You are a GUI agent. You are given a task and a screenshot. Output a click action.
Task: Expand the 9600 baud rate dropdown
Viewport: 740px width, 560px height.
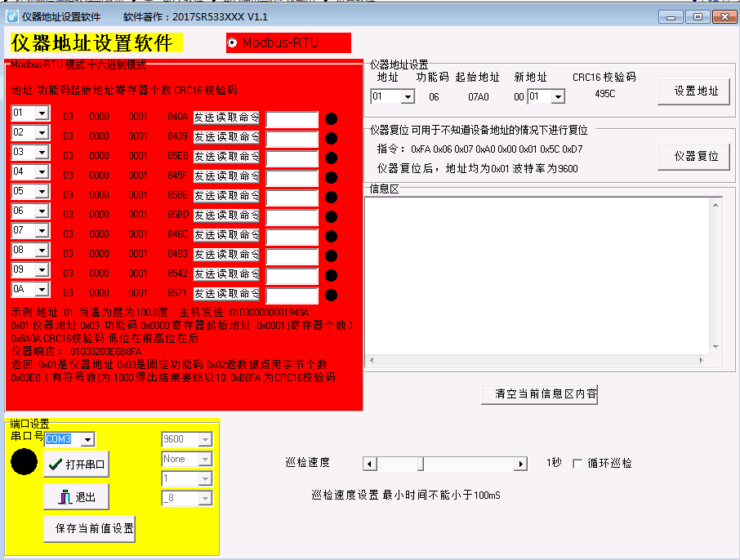tap(204, 439)
